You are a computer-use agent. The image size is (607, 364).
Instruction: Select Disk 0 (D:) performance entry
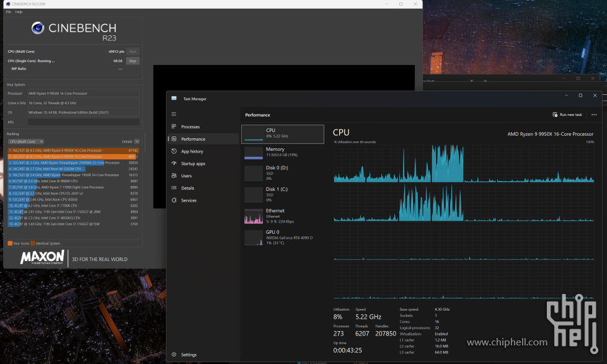coord(283,173)
